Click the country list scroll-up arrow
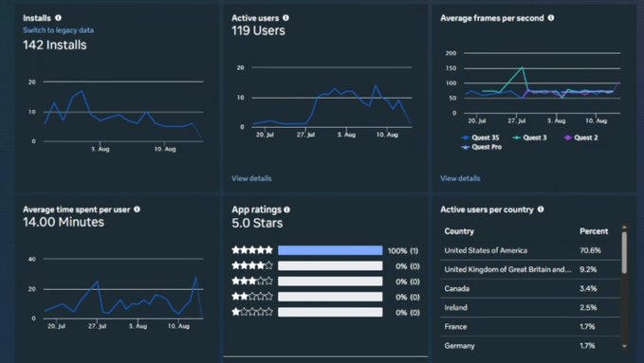The height and width of the screenshot is (363, 644). 624,227
